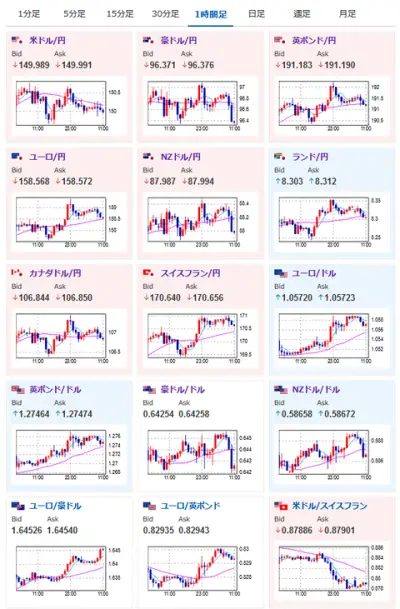Click the 豪ドル/円 flag icon
This screenshot has height=609, width=400.
coord(149,40)
